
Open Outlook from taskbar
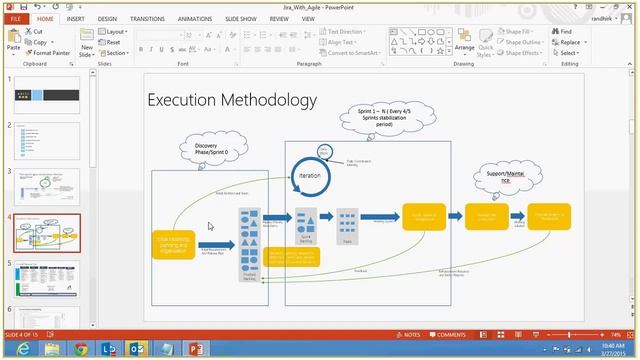[x=137, y=349]
